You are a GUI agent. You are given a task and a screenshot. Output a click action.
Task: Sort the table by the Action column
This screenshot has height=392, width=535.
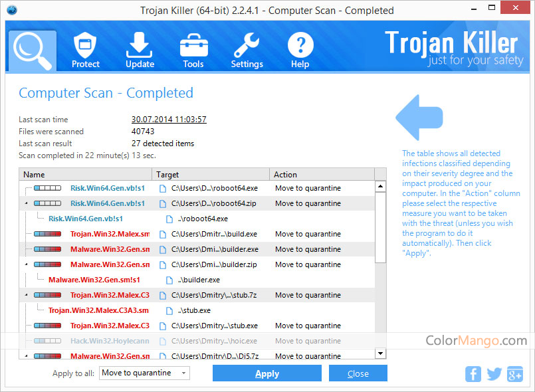(322, 174)
